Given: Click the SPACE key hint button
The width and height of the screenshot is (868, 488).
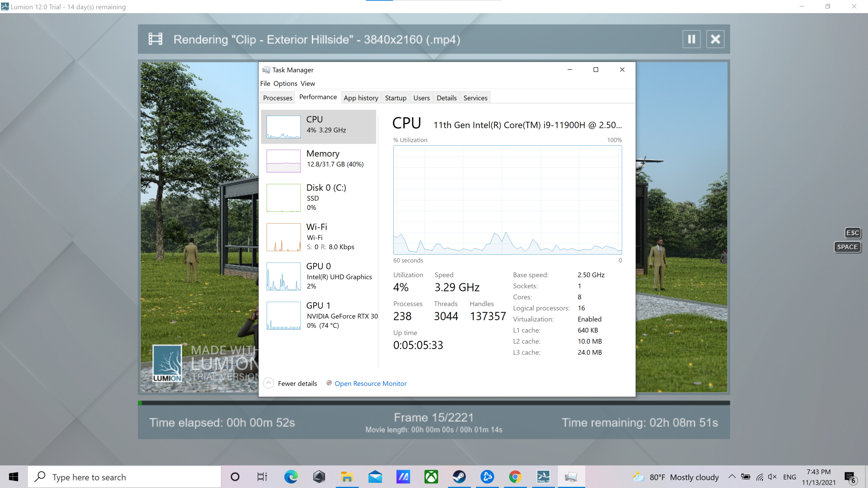Looking at the screenshot, I should (847, 247).
